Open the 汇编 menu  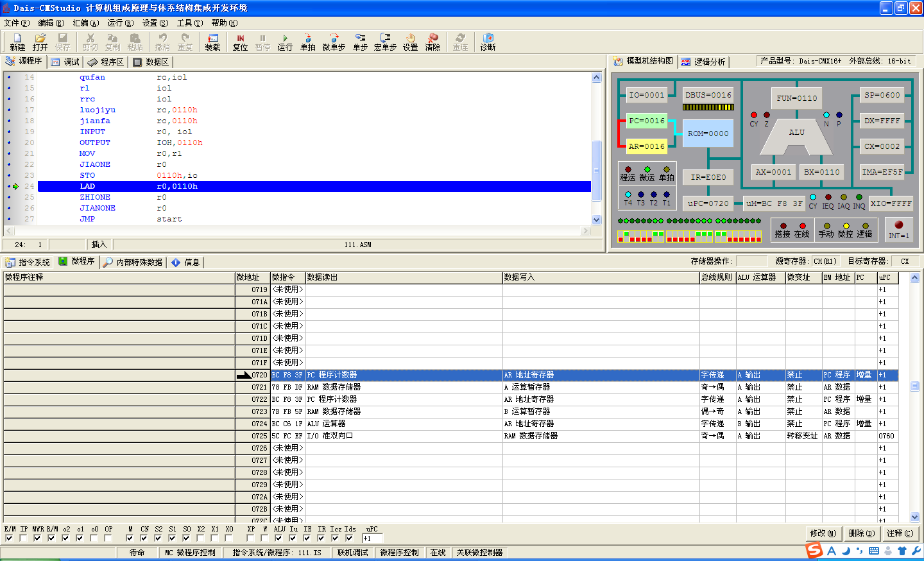[85, 23]
